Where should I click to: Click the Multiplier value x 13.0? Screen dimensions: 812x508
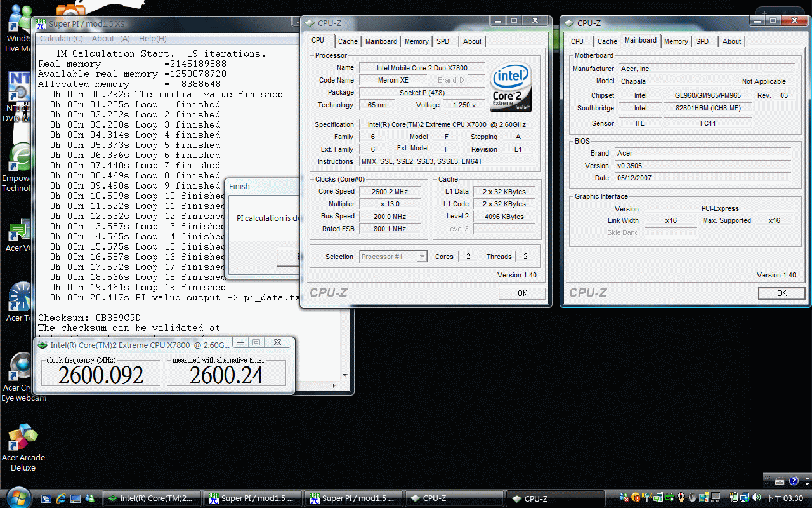(x=390, y=204)
